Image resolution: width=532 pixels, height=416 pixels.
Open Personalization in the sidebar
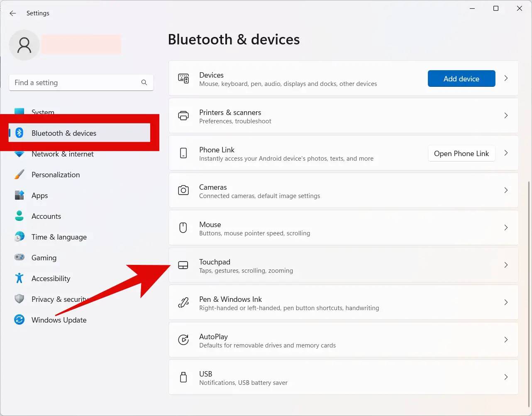[56, 175]
